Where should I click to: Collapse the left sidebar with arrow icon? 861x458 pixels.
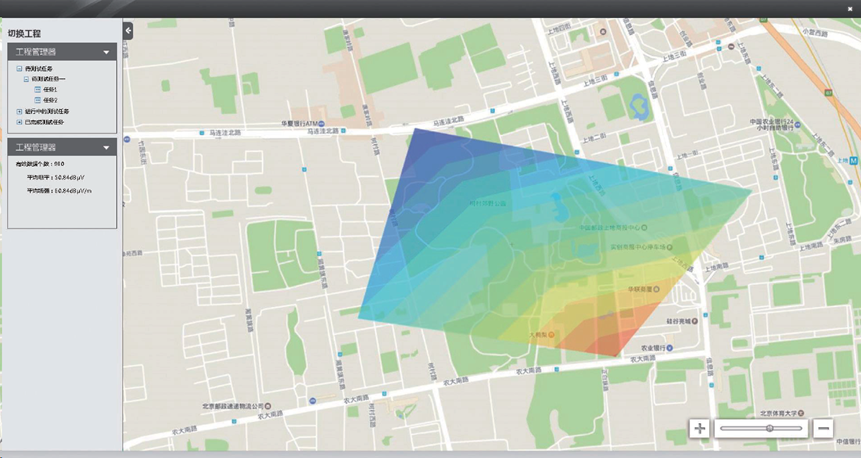click(x=128, y=31)
